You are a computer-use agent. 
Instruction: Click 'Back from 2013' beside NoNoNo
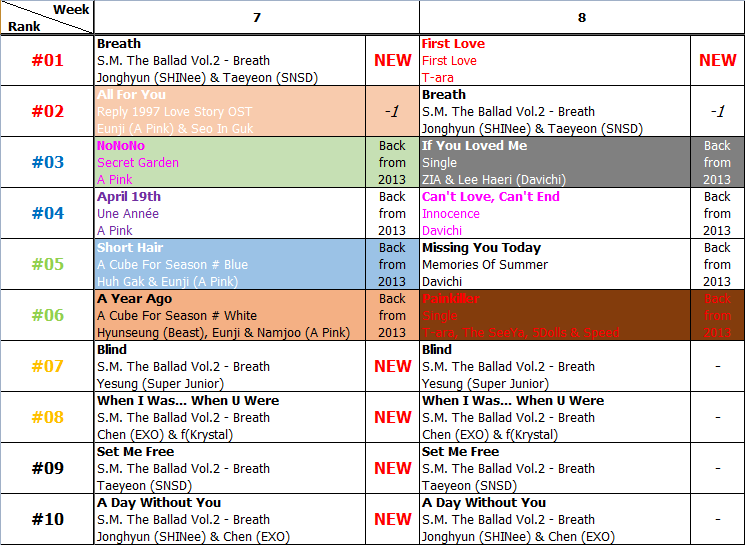392,162
